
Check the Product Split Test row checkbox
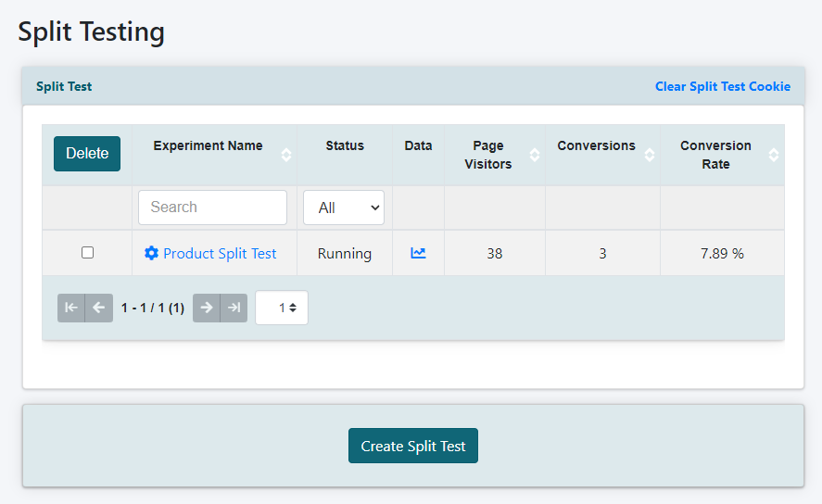pyautogui.click(x=88, y=252)
